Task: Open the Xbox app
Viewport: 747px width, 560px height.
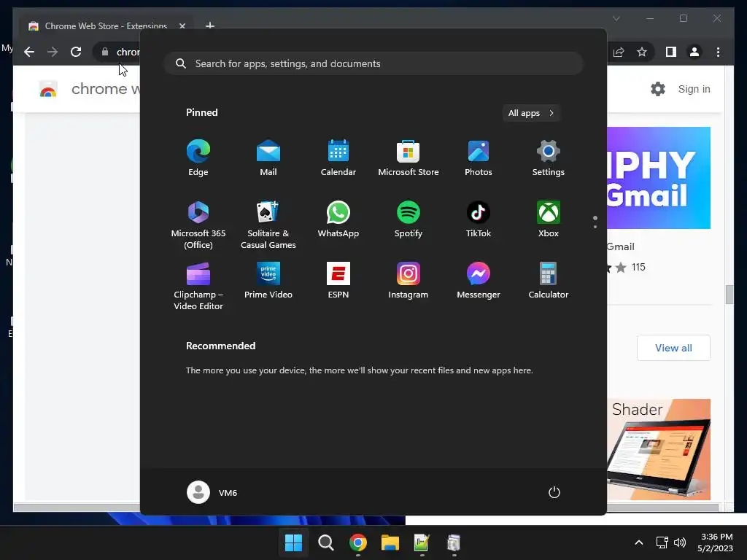Action: pos(549,219)
